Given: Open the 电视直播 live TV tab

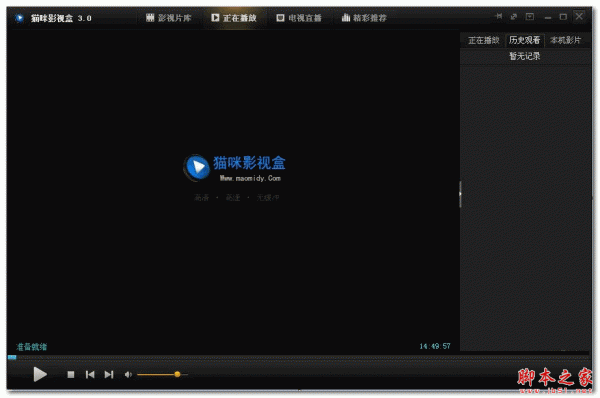Looking at the screenshot, I should coord(299,18).
